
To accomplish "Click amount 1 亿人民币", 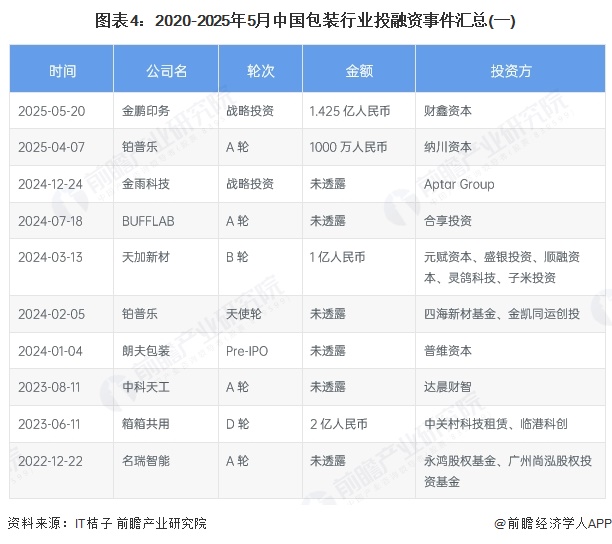I will coord(337,257).
